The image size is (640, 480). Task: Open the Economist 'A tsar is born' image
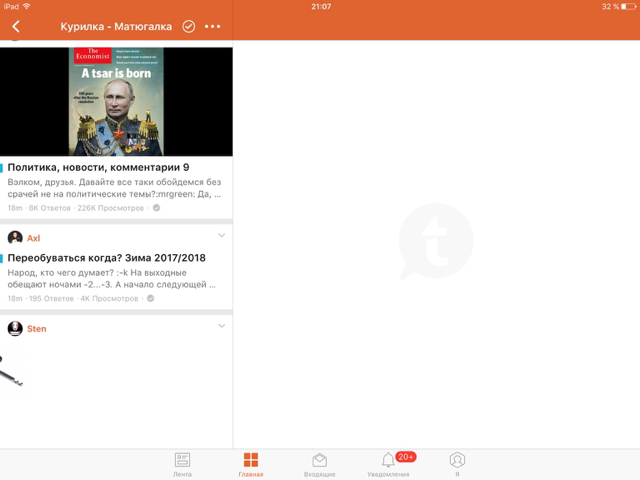[116, 102]
